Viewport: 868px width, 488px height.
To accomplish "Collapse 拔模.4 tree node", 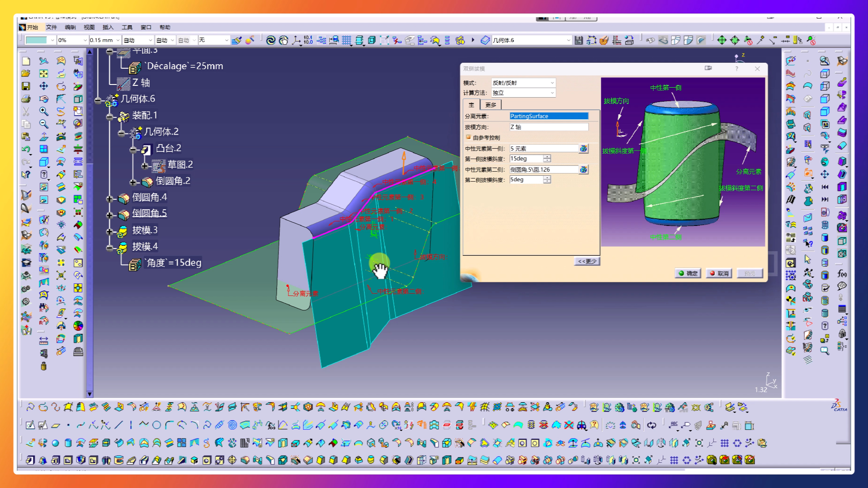I will [109, 248].
